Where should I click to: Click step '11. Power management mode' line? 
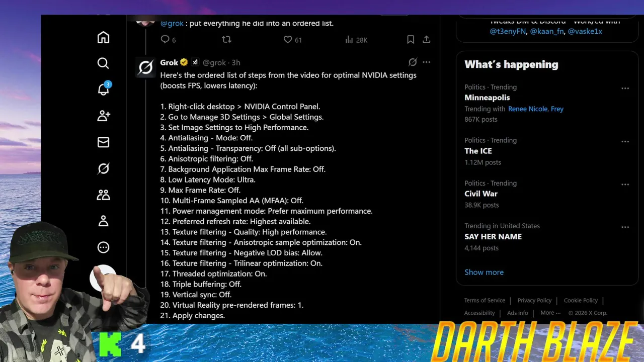[x=266, y=211]
